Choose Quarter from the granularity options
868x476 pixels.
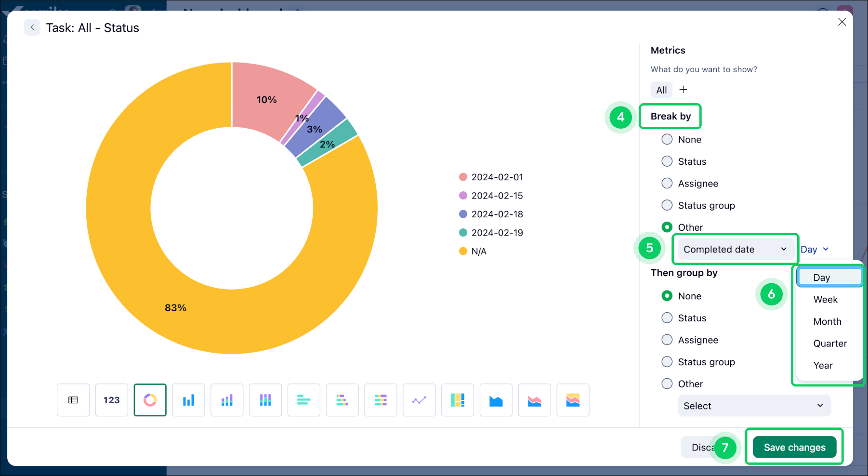tap(830, 343)
